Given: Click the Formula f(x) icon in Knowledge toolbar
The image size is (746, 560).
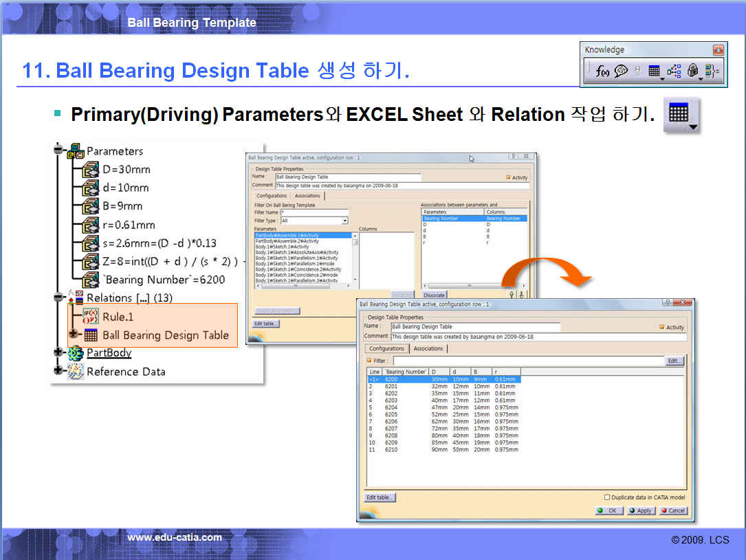Looking at the screenshot, I should pyautogui.click(x=602, y=71).
